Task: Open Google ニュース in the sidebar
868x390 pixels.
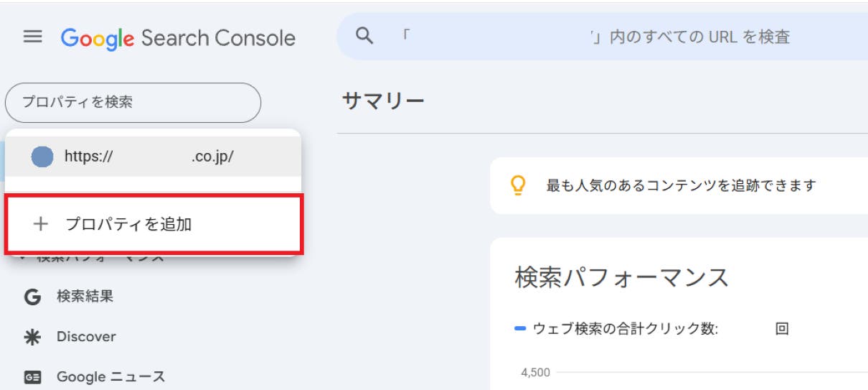Action: tap(110, 376)
